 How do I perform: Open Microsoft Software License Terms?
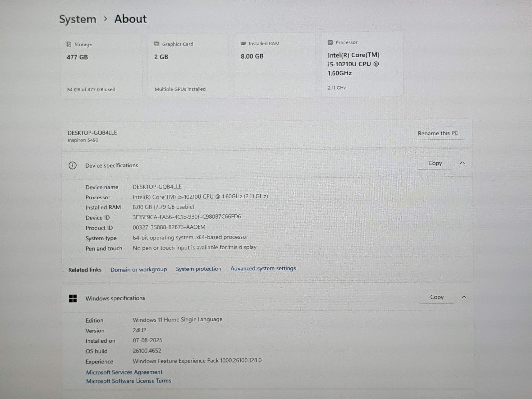click(128, 381)
